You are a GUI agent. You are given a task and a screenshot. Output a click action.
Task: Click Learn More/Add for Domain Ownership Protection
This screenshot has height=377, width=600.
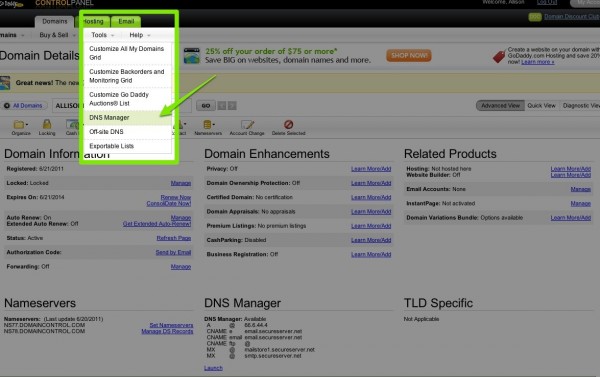tap(371, 183)
